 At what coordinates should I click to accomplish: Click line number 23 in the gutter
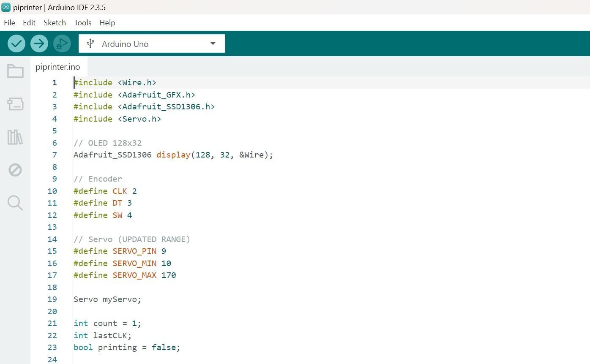(x=52, y=348)
